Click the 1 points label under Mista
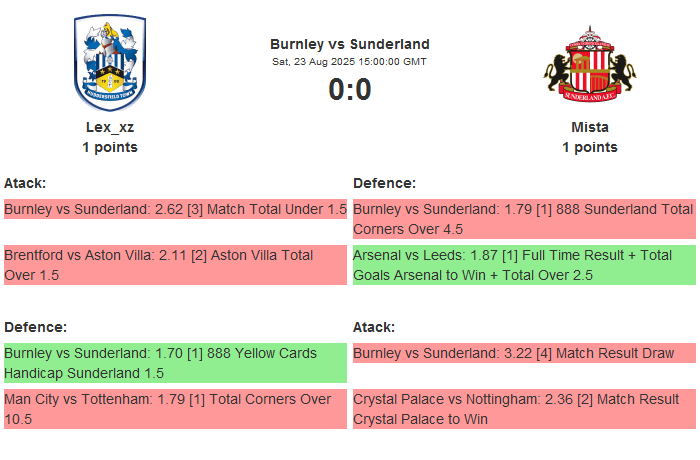 (590, 147)
